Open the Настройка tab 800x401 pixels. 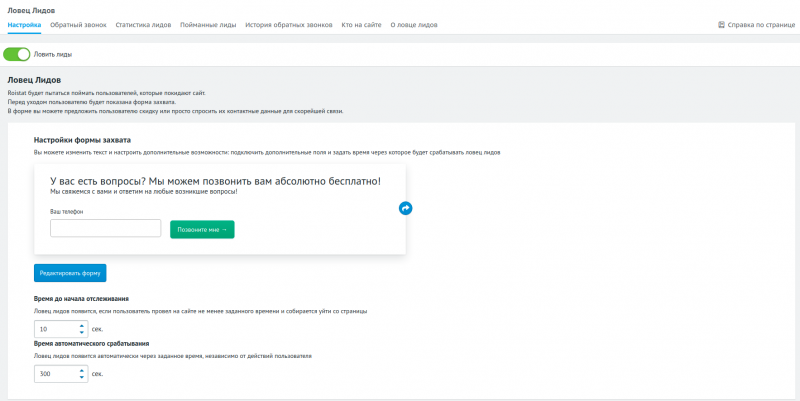coord(24,25)
